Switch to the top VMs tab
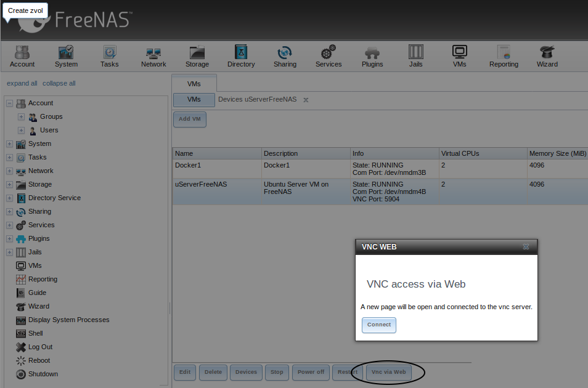 (194, 84)
